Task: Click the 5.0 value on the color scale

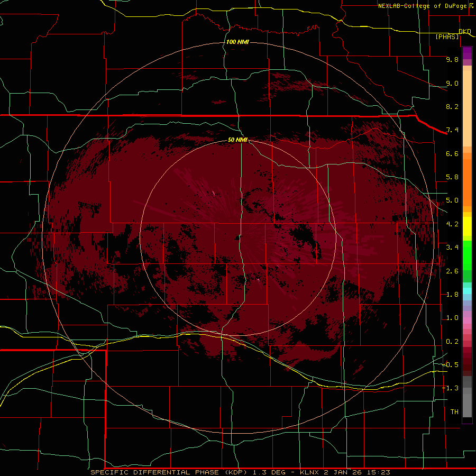Action: point(452,200)
